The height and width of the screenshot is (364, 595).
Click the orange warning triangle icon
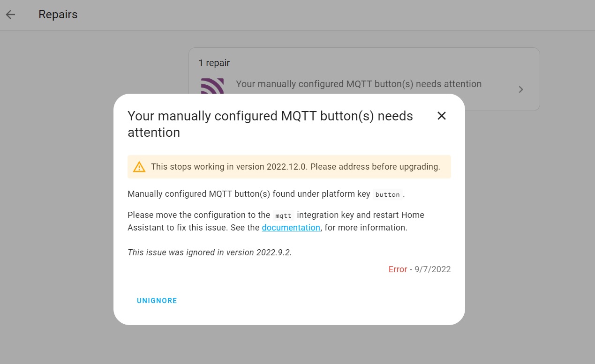coord(139,167)
